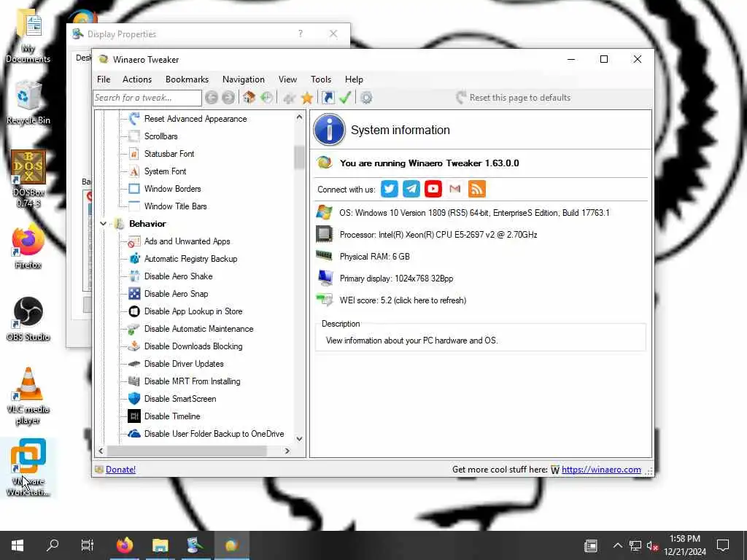
Task: Click the orange star bookmarks icon
Action: (x=307, y=98)
